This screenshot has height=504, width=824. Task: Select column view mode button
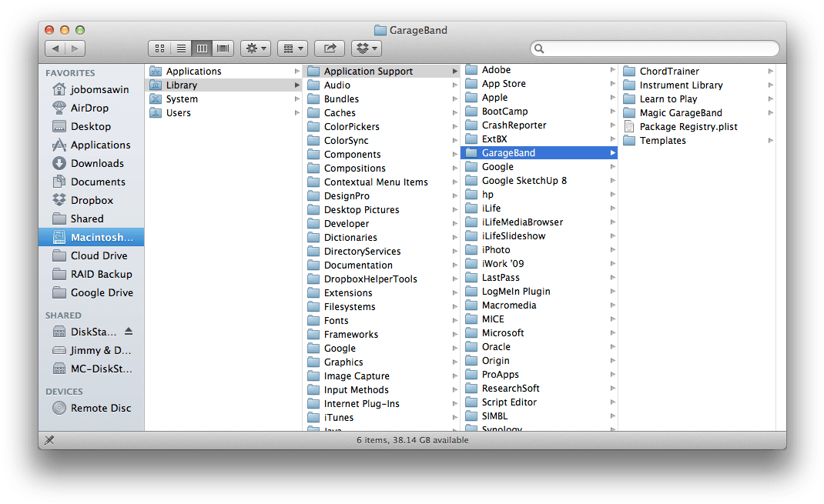pos(202,48)
